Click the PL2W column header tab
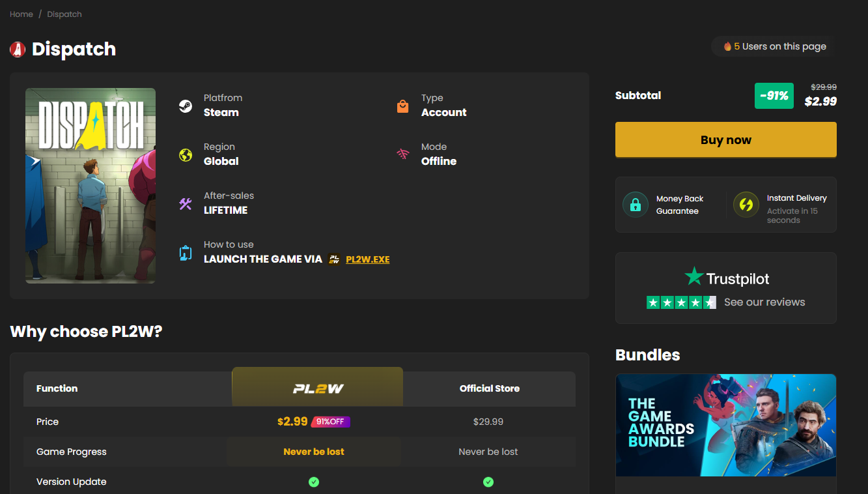Screen dimensions: 868x494 coord(318,388)
